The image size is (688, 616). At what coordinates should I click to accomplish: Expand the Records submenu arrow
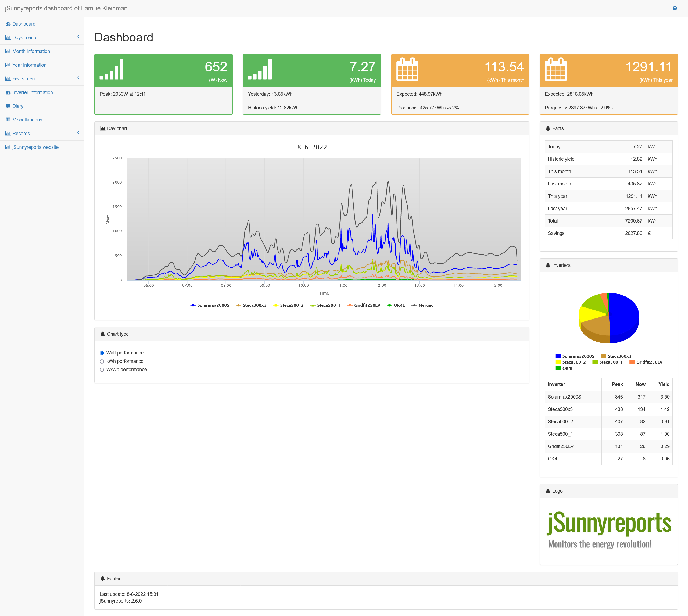78,133
